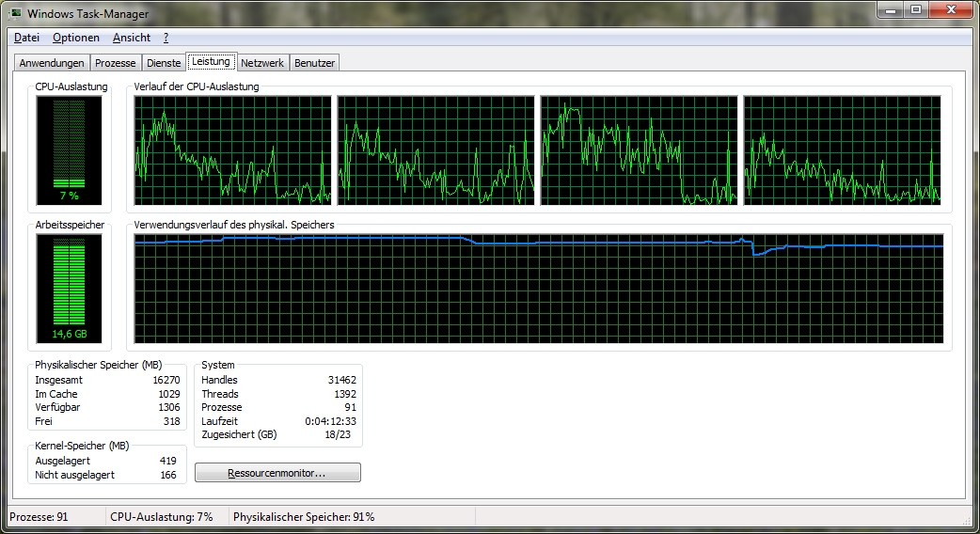Click the Physikalischer Speicher (MB) group label
This screenshot has height=534, width=980.
(98, 365)
